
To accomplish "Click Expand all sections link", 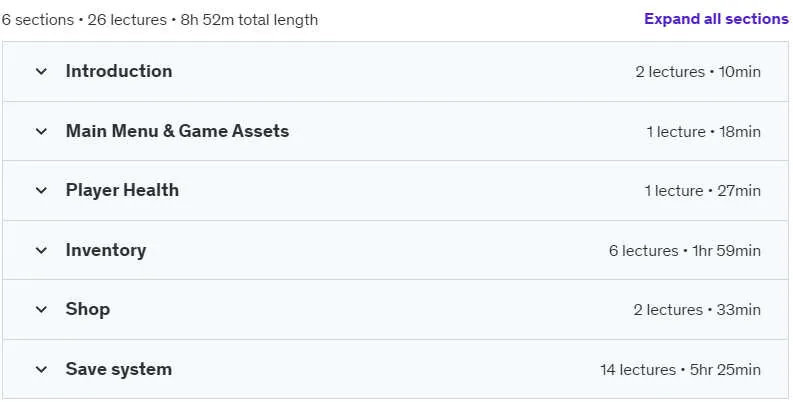I will (x=716, y=19).
